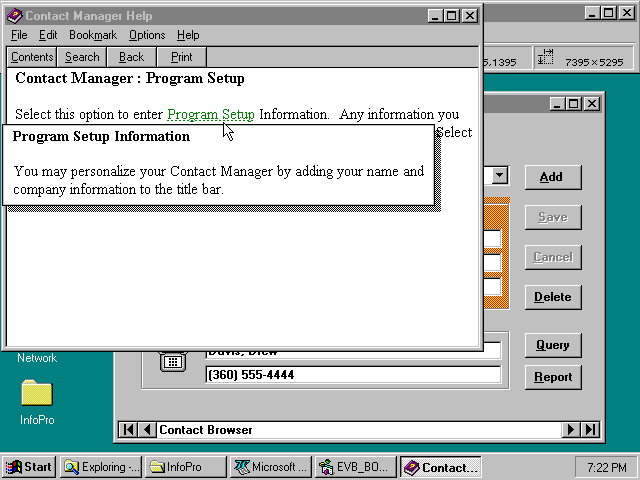Advance to next record in Contact Browser
This screenshot has width=640, height=480.
pos(571,430)
